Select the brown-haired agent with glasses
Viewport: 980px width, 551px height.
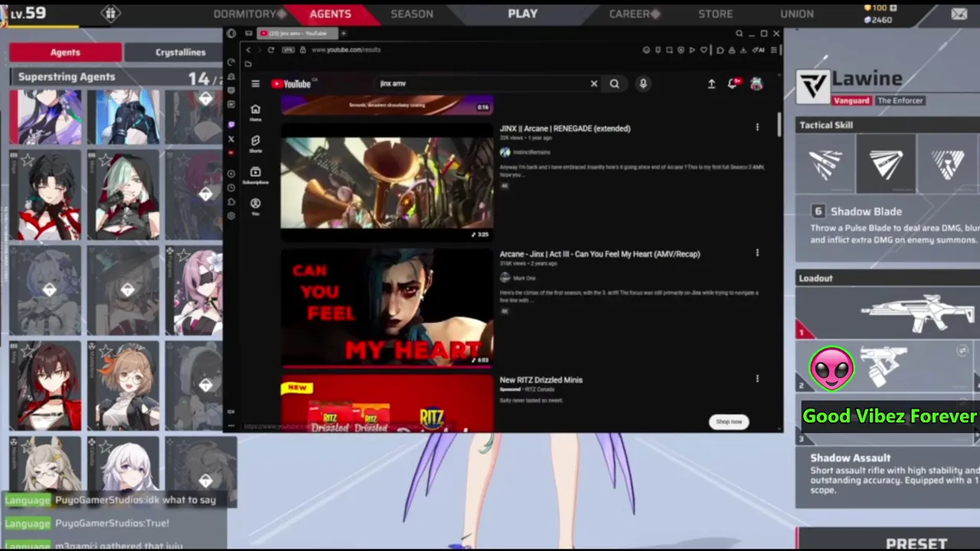[124, 386]
